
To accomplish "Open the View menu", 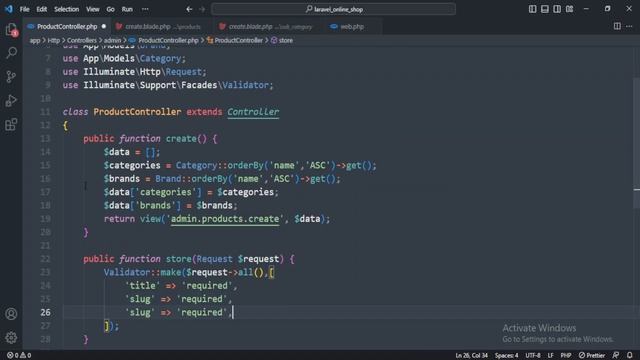I will (x=93, y=9).
